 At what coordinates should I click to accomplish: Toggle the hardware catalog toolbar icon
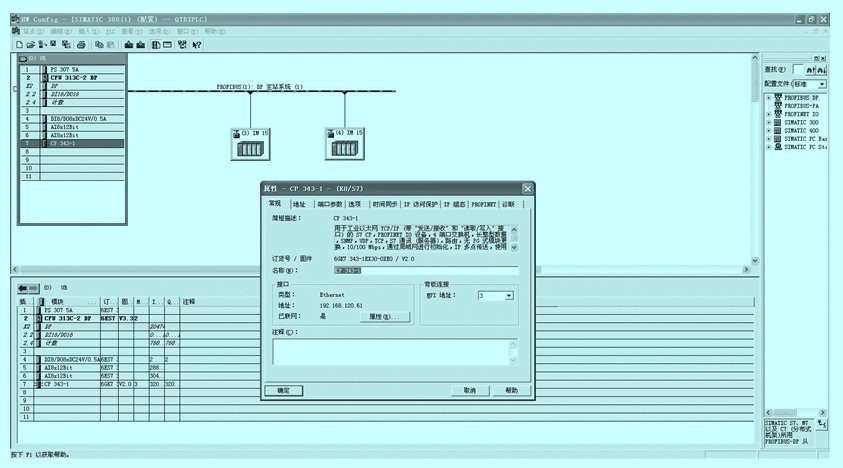click(x=156, y=45)
